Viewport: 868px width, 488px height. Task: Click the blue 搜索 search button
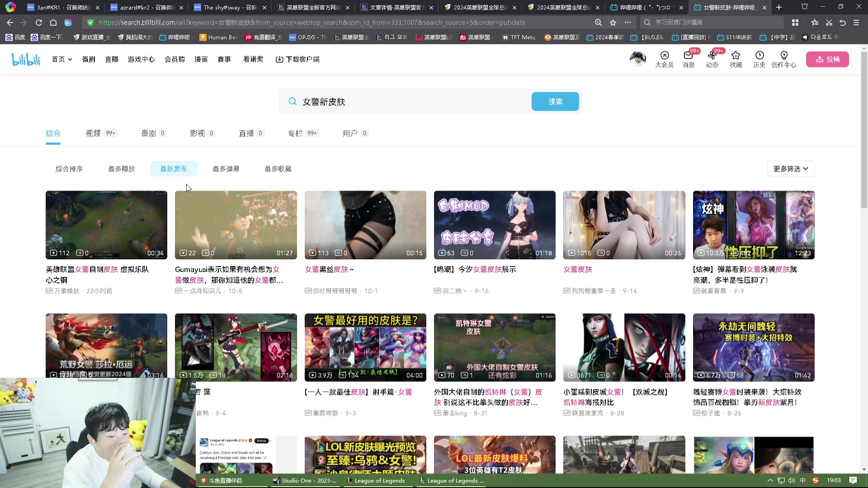point(555,102)
